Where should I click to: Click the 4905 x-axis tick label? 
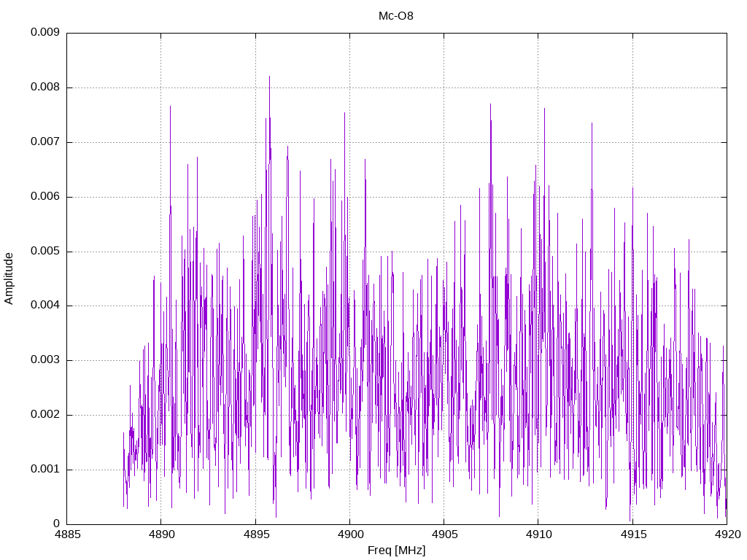pos(444,534)
